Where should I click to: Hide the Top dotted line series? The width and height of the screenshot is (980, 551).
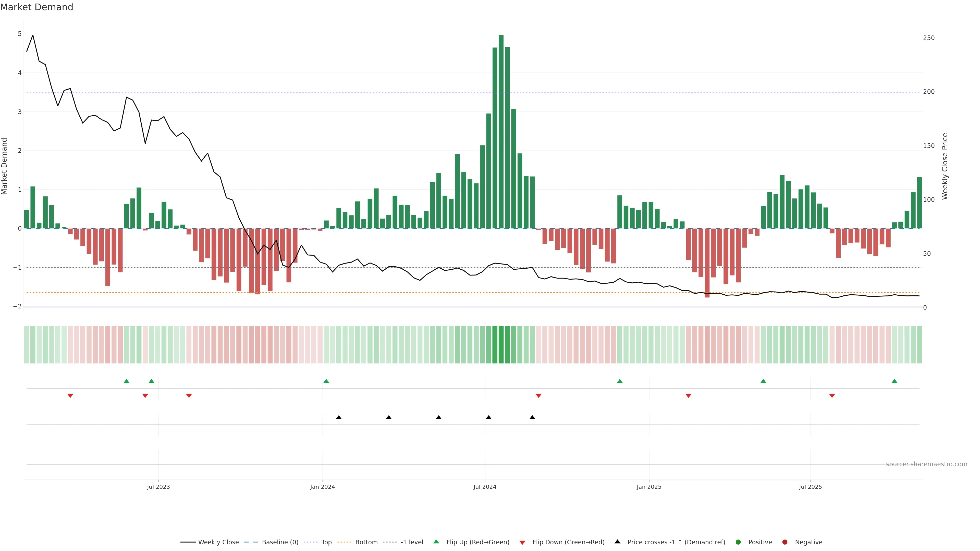(326, 542)
